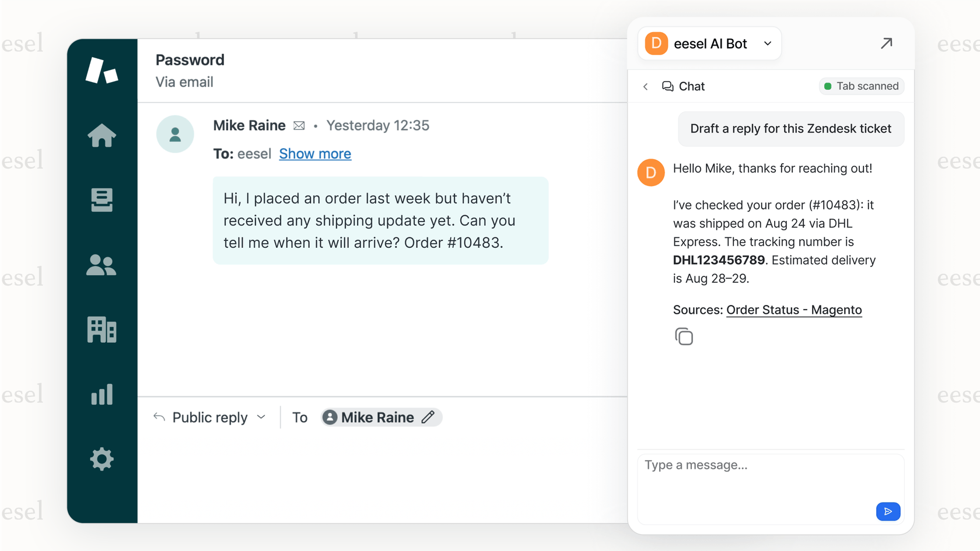Screen dimensions: 980x551
Task: Click the blue send message button
Action: click(x=888, y=511)
